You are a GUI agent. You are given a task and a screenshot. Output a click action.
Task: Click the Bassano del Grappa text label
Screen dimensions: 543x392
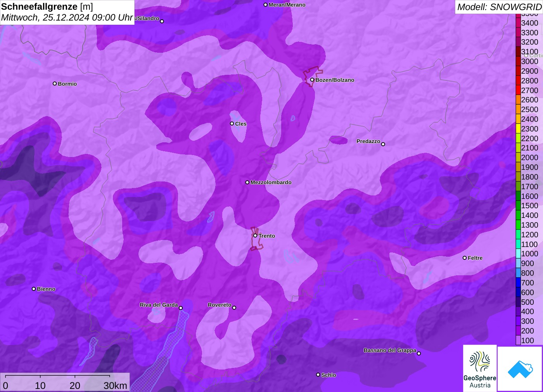click(x=390, y=350)
